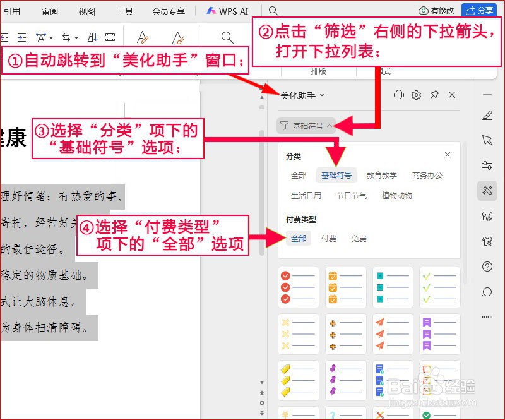This screenshot has width=505, height=420.
Task: Select the magic wand beautify icon in right sidebar
Action: (486, 191)
